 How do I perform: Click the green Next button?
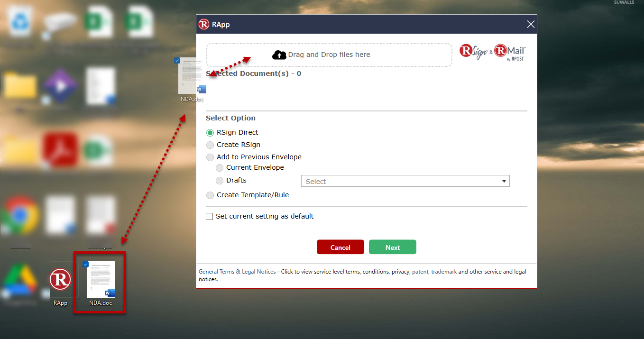click(393, 247)
